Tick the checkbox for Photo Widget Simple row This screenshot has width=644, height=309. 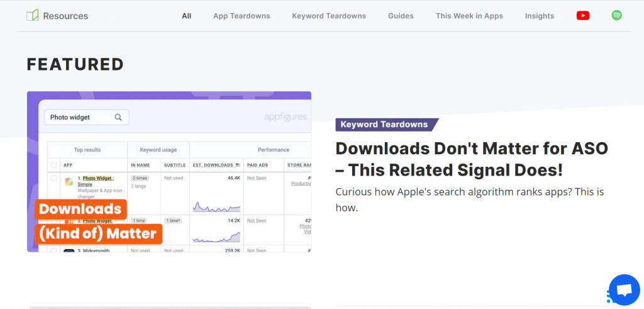[x=53, y=179]
